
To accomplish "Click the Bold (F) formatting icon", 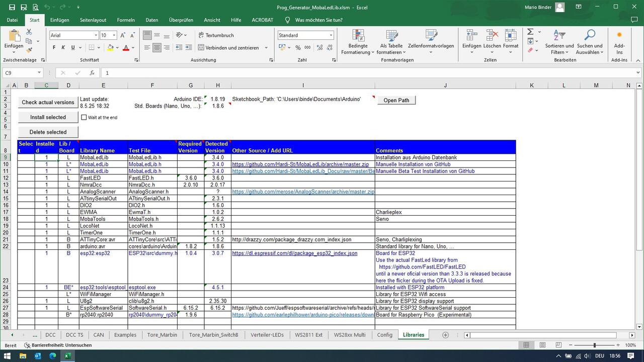I will tap(54, 48).
